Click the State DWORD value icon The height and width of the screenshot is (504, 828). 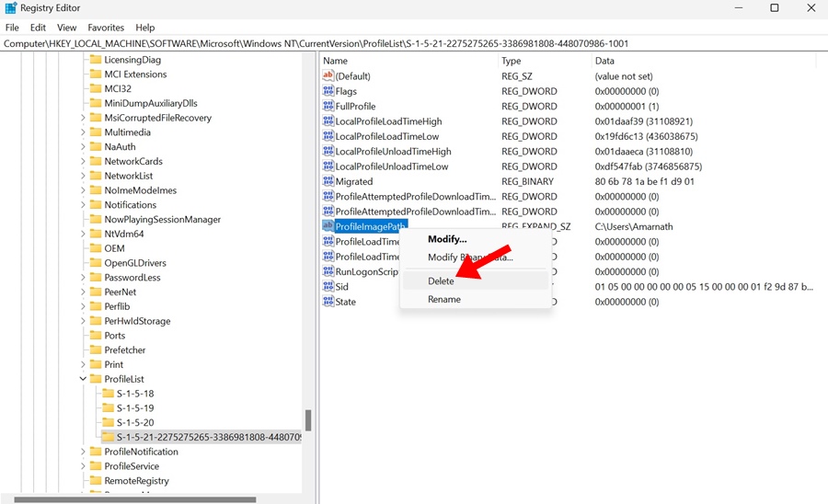click(328, 302)
